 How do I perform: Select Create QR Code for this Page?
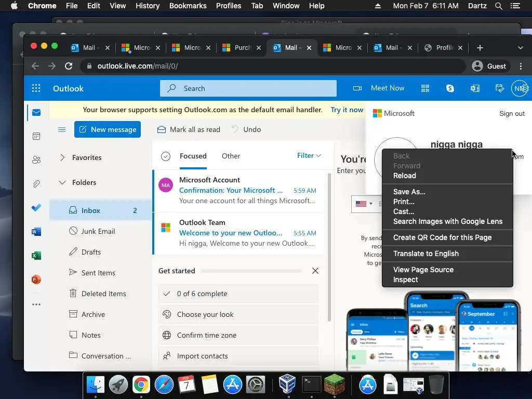(447, 237)
